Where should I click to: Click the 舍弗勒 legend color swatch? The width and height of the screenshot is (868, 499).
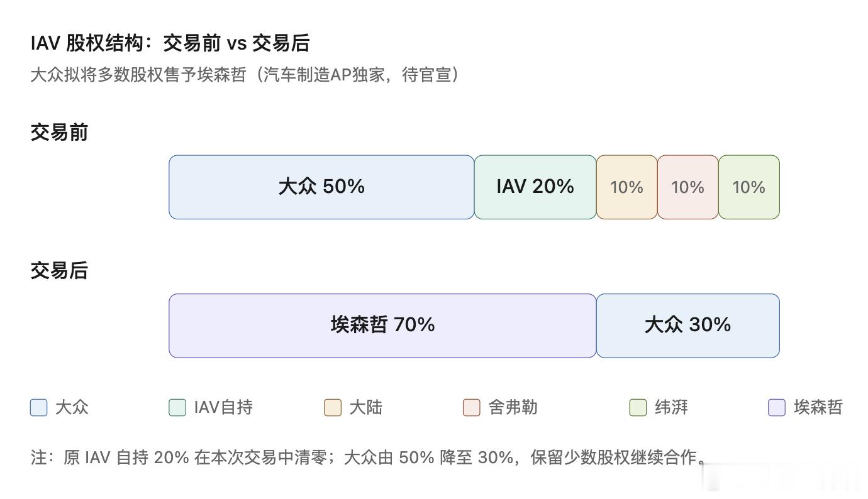coord(472,407)
